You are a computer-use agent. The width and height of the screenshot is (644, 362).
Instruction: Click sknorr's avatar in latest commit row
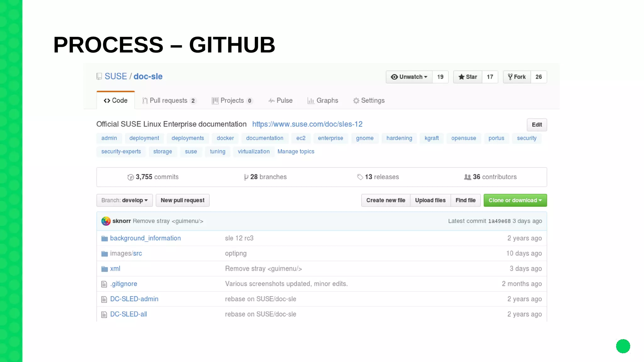[x=106, y=221]
